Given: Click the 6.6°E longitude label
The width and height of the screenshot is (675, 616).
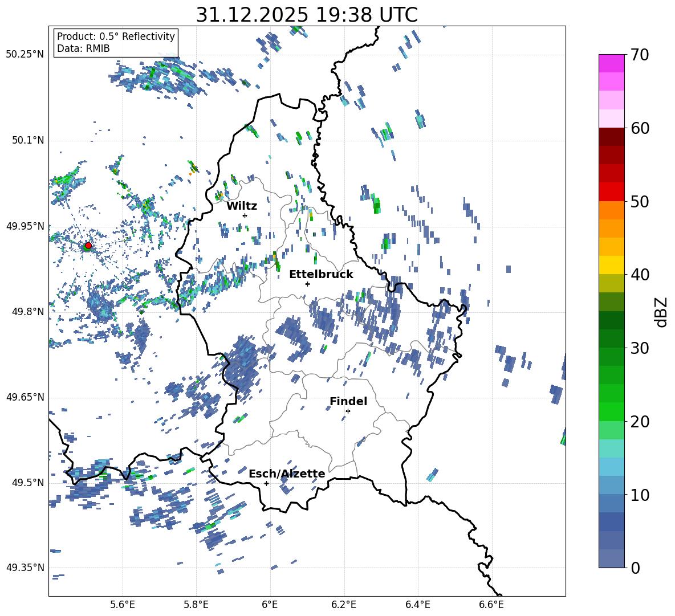Looking at the screenshot, I should [x=491, y=605].
